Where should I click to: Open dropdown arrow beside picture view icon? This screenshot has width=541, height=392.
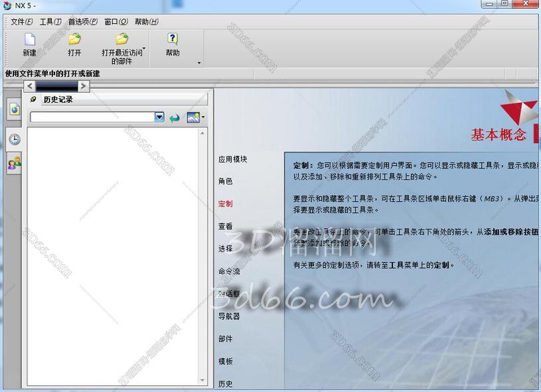203,117
